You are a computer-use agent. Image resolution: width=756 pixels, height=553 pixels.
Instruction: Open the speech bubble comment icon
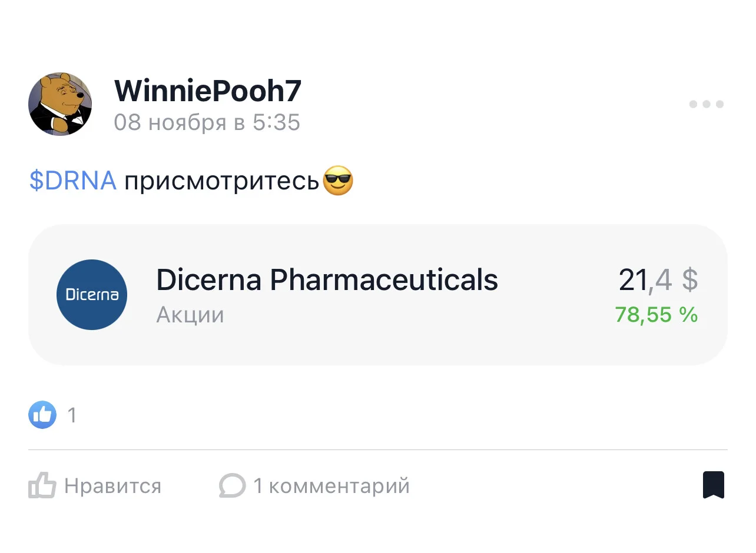232,486
